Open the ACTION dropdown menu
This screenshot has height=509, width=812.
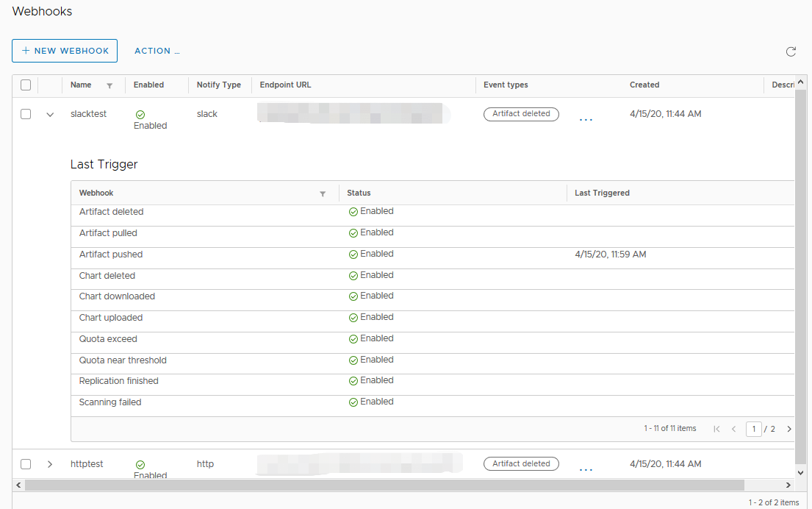(x=157, y=51)
